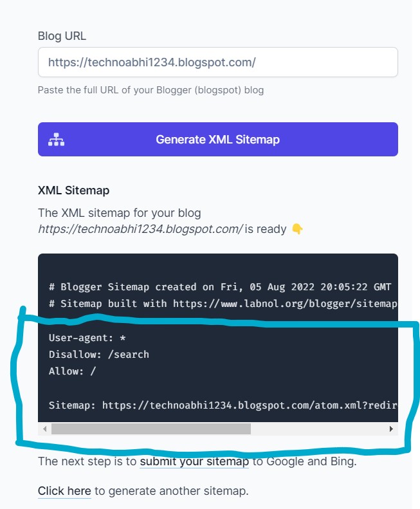The image size is (420, 509).
Task: Click the pointing-down hand emoji
Action: click(x=297, y=229)
